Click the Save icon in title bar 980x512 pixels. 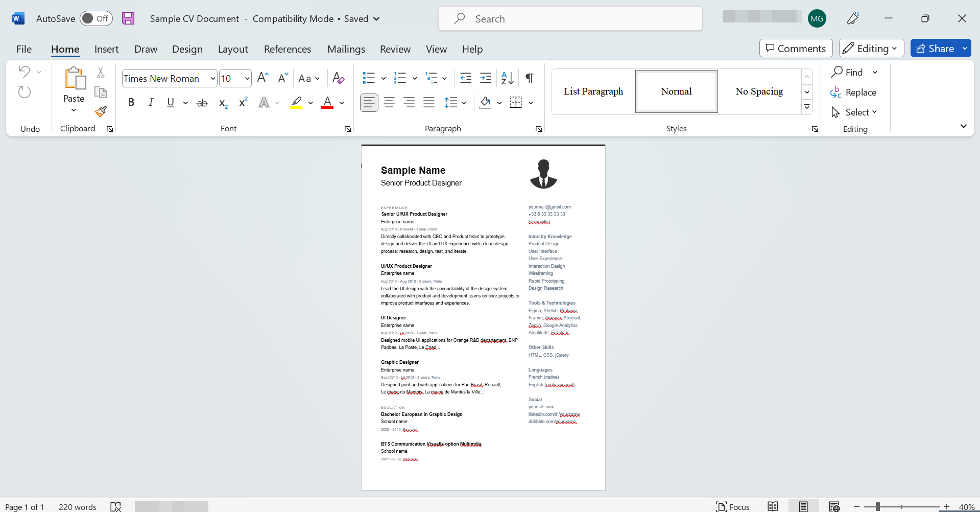[128, 19]
